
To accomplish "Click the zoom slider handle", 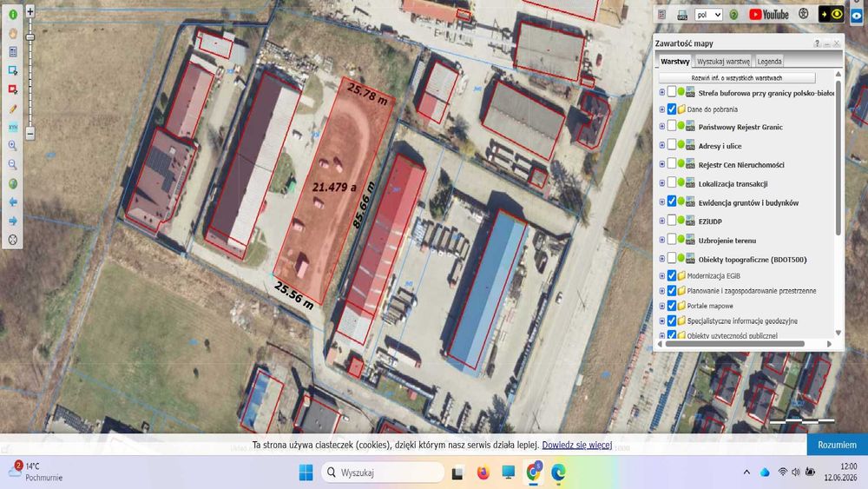I will pos(30,37).
